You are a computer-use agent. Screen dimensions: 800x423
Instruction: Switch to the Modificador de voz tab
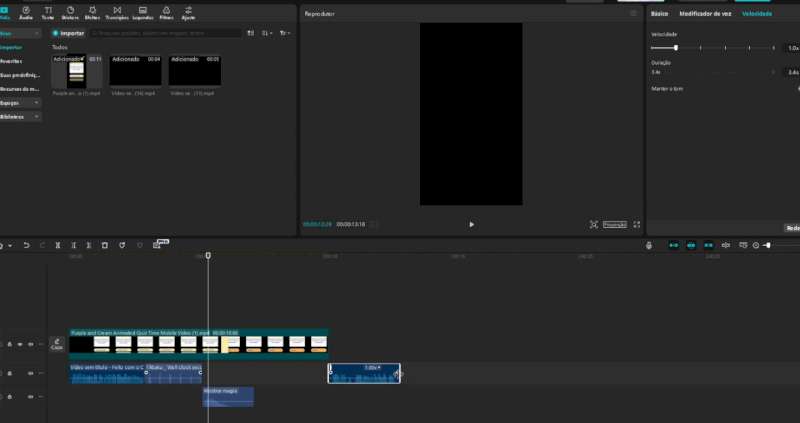click(705, 14)
